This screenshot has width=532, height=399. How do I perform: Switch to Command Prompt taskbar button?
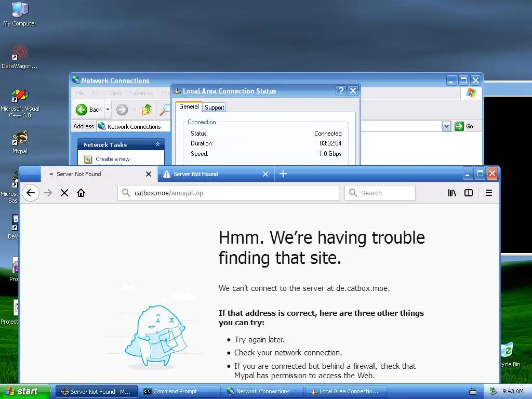(x=179, y=392)
